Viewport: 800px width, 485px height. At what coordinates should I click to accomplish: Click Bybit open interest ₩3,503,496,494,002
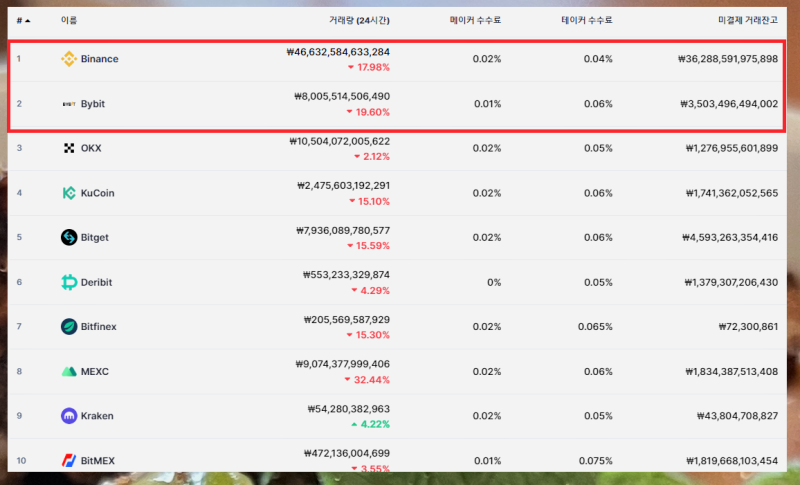click(729, 104)
